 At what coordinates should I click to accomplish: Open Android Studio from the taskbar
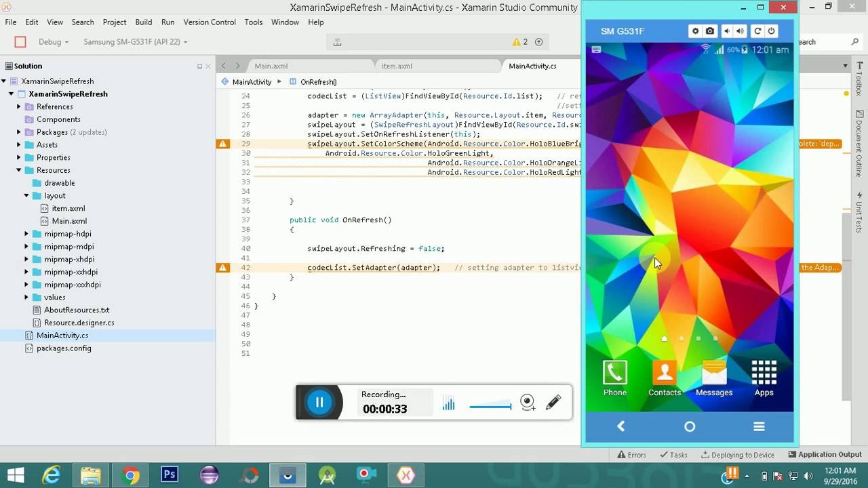[327, 475]
